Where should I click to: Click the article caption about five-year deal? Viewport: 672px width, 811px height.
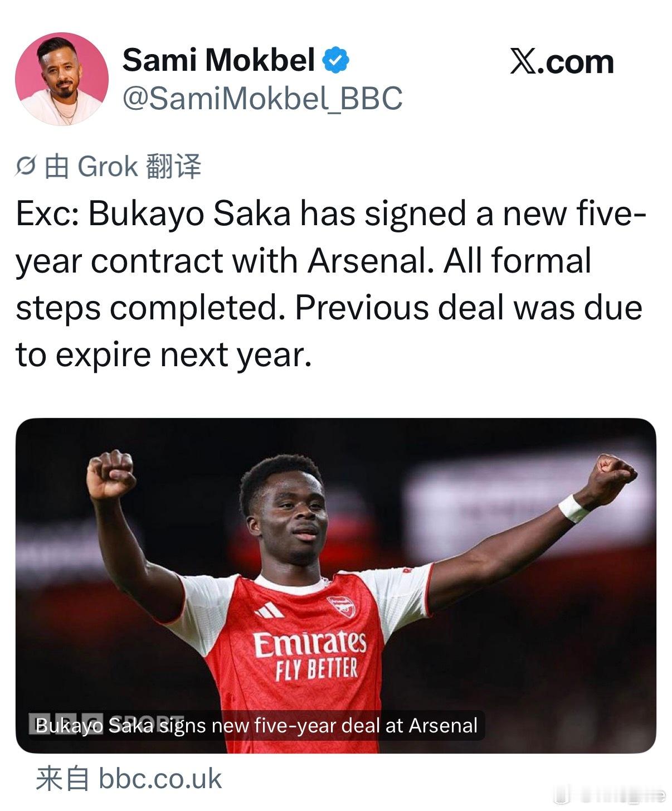tap(256, 726)
